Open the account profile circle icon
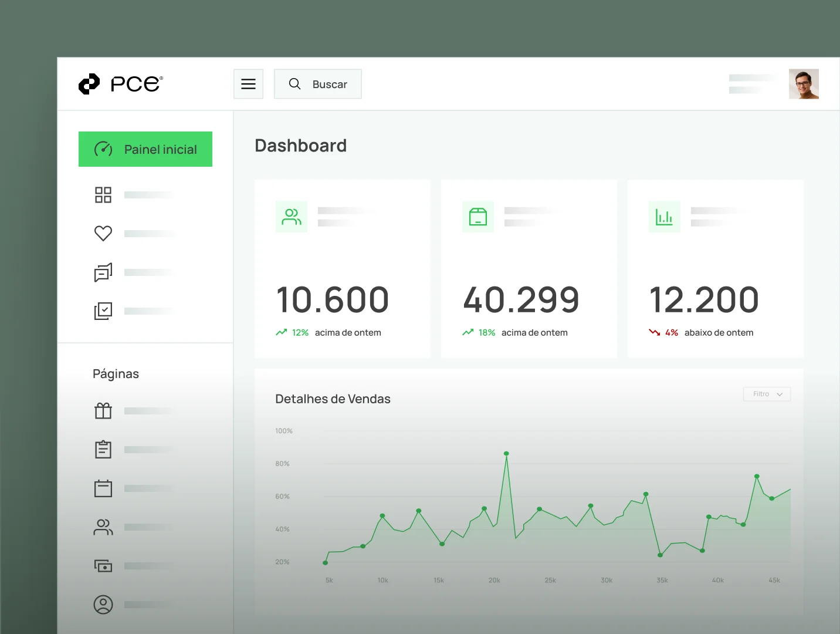840x634 pixels. [103, 605]
